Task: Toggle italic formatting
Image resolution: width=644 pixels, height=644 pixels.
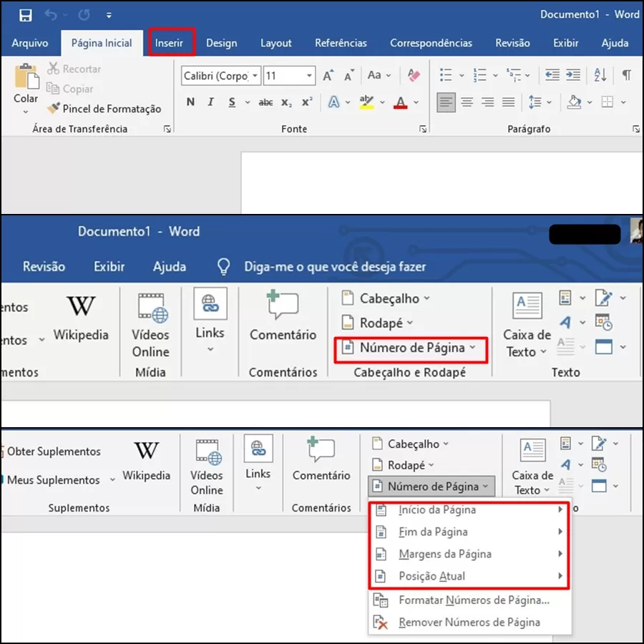Action: tap(210, 102)
